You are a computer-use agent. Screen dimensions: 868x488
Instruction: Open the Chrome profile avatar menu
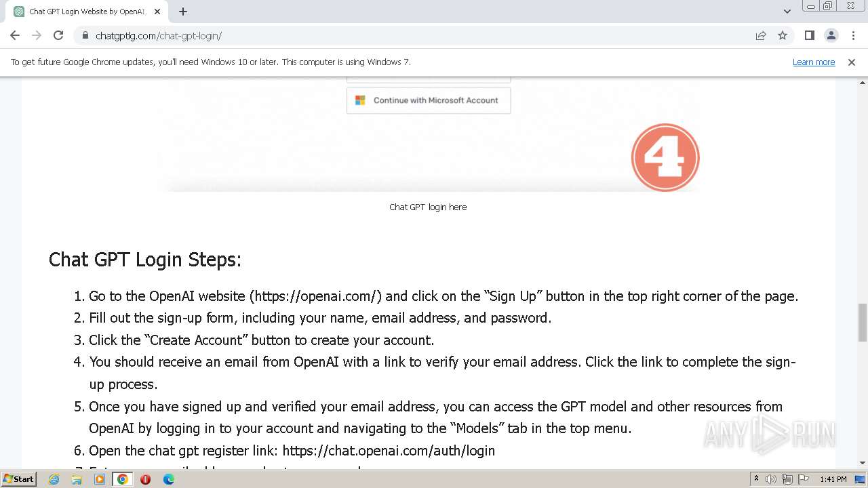coord(831,35)
